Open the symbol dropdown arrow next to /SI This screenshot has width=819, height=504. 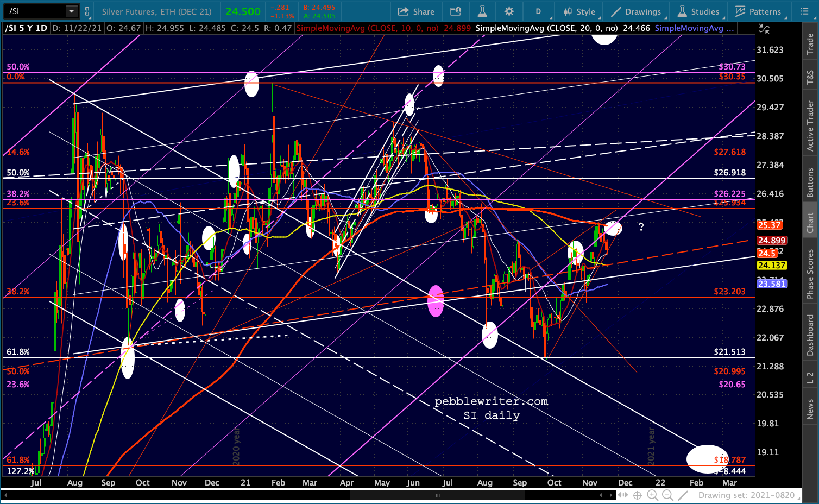click(72, 11)
